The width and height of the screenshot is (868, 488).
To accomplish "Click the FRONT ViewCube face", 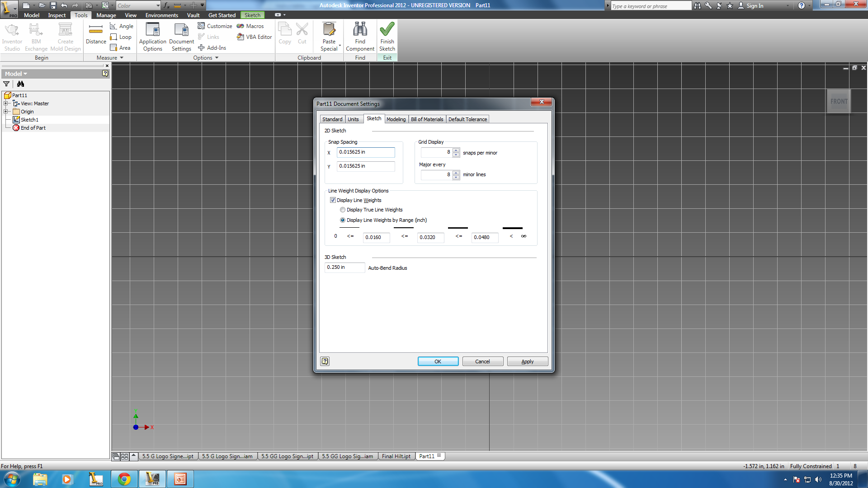I will click(839, 102).
